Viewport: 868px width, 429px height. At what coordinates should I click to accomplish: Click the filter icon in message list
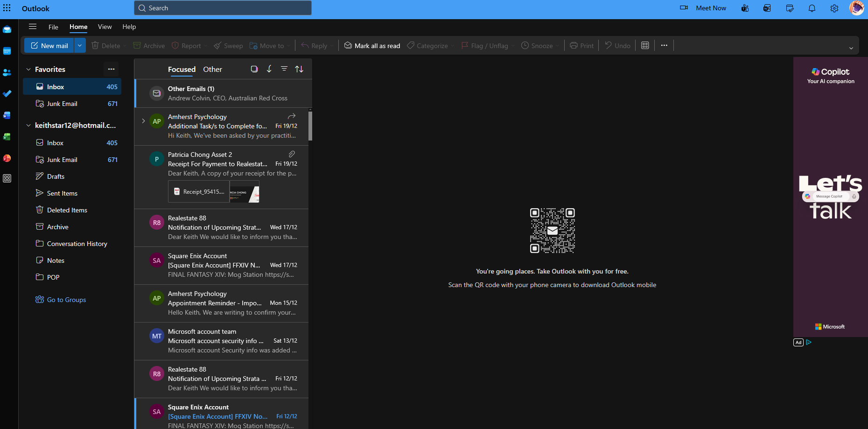pos(284,69)
